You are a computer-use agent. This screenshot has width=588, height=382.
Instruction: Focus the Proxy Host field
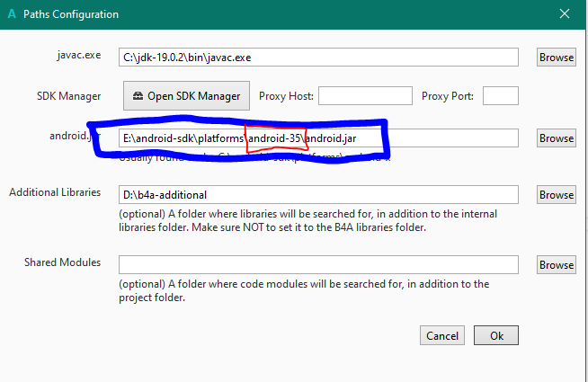click(x=364, y=96)
